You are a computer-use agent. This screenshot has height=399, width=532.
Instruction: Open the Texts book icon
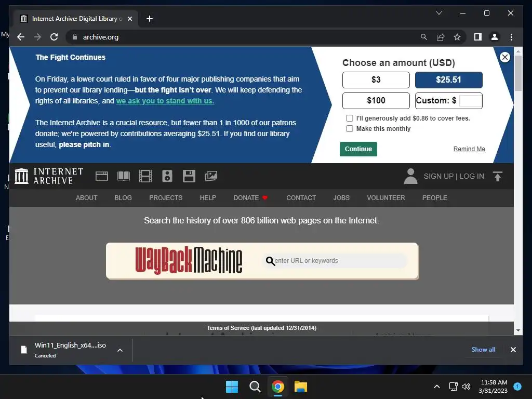coord(124,176)
